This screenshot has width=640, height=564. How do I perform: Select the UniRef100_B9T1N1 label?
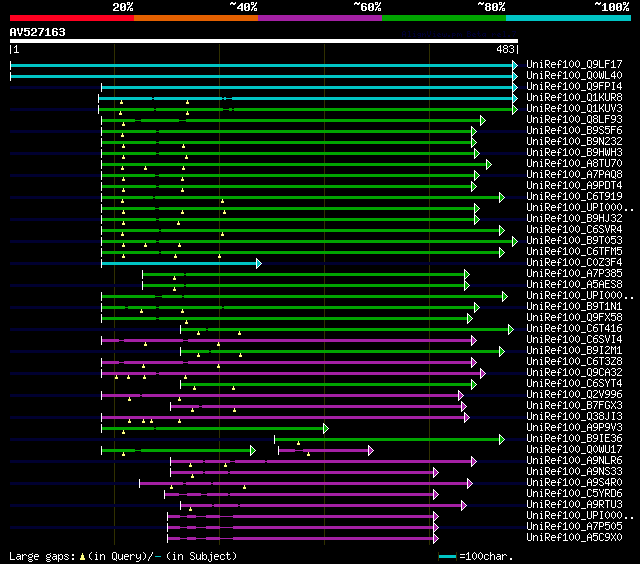pos(574,307)
